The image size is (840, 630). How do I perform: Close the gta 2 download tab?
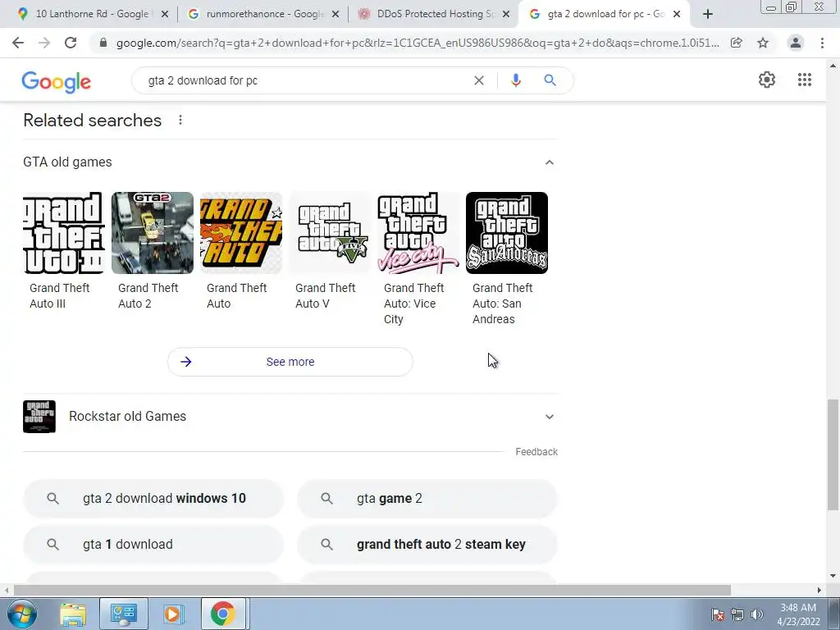677,14
